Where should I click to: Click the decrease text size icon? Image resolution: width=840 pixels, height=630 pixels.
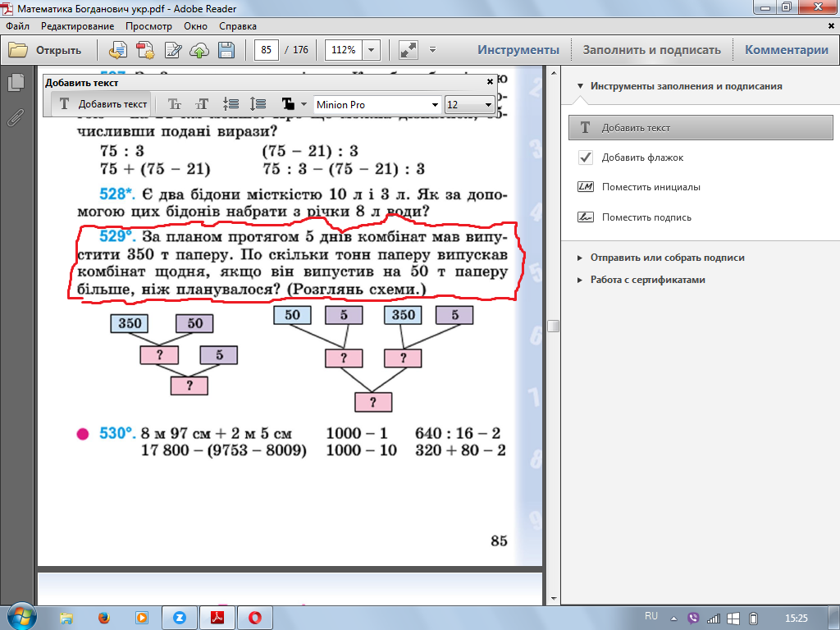click(175, 104)
